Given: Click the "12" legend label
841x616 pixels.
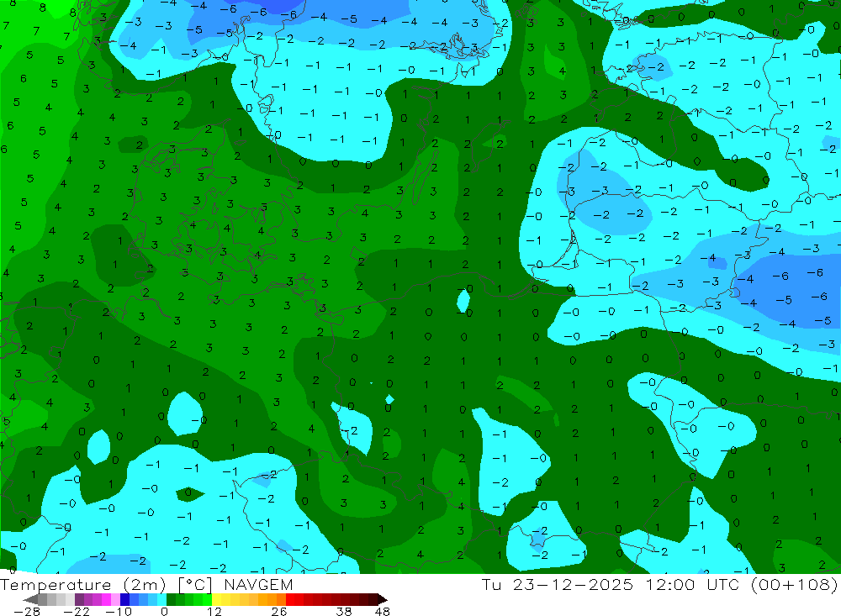Looking at the screenshot, I should click(x=214, y=612).
